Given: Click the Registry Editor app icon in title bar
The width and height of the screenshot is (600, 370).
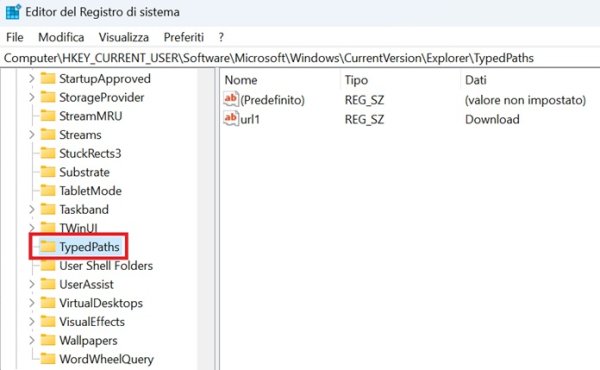Looking at the screenshot, I should point(13,12).
